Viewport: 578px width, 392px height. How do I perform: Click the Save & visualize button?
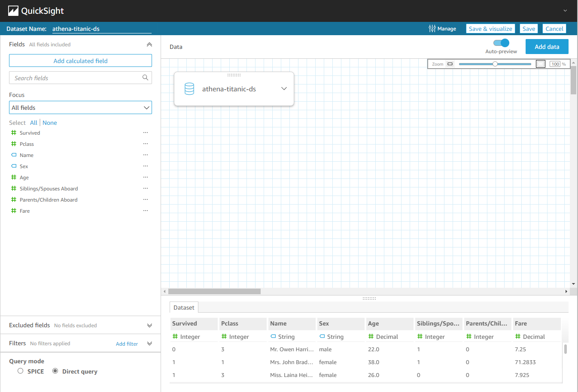click(490, 29)
